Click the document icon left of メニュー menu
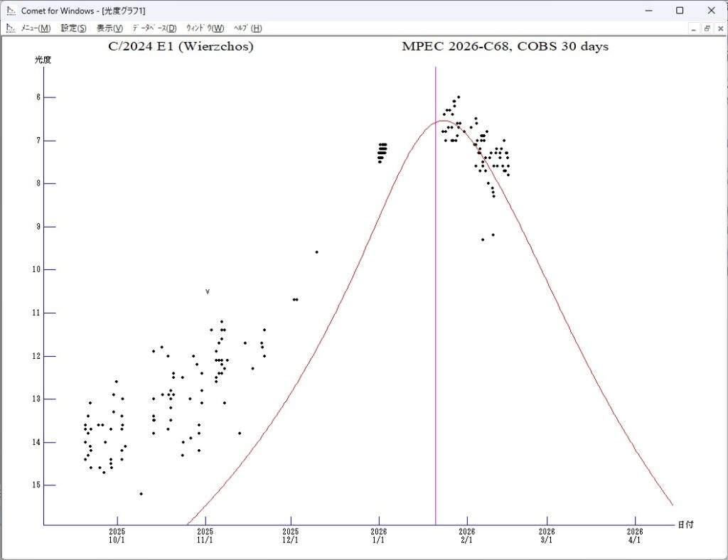 click(x=11, y=28)
